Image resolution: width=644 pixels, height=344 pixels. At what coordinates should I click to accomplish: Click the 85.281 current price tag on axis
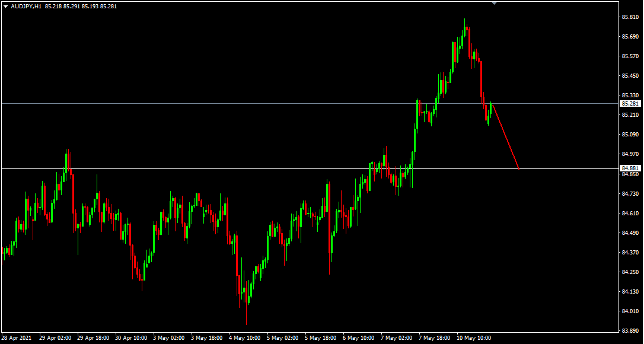[x=630, y=104]
